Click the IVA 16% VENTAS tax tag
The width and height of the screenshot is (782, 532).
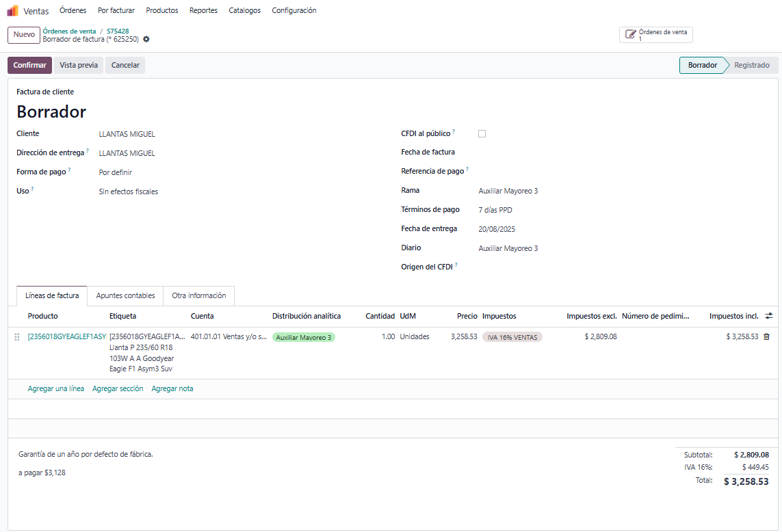point(512,337)
